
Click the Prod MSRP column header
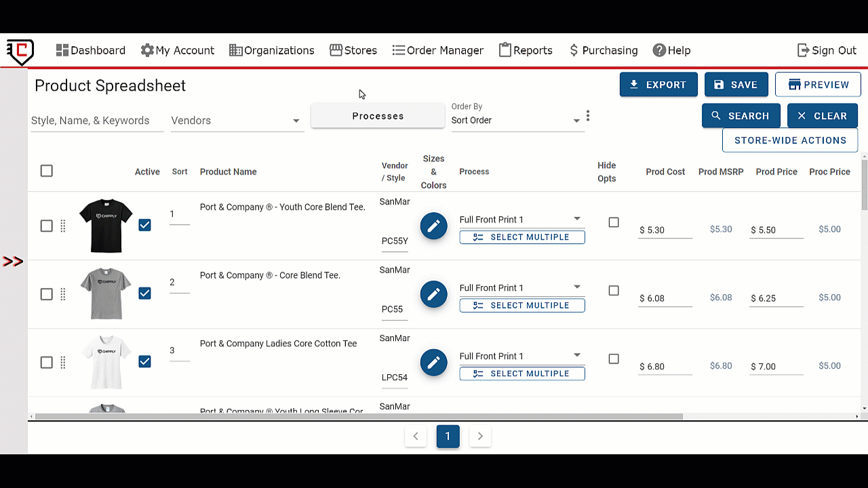tap(721, 172)
